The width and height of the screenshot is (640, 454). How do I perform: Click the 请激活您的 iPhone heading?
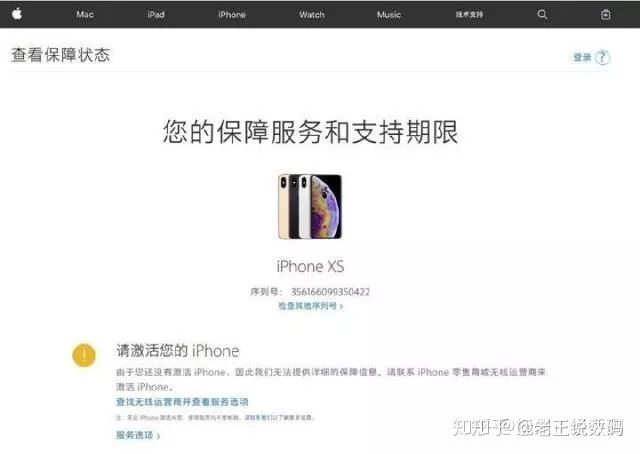point(178,351)
